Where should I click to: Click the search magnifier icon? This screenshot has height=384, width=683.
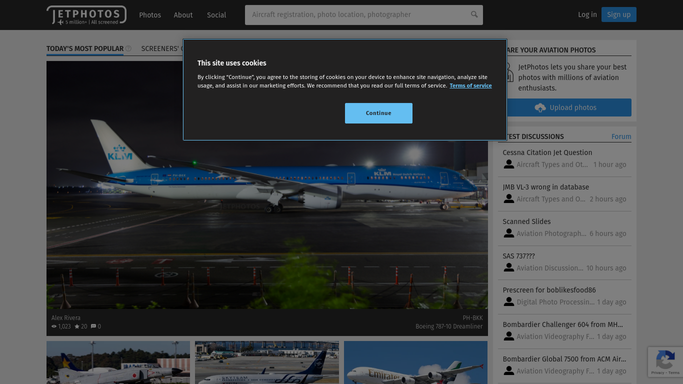(474, 14)
